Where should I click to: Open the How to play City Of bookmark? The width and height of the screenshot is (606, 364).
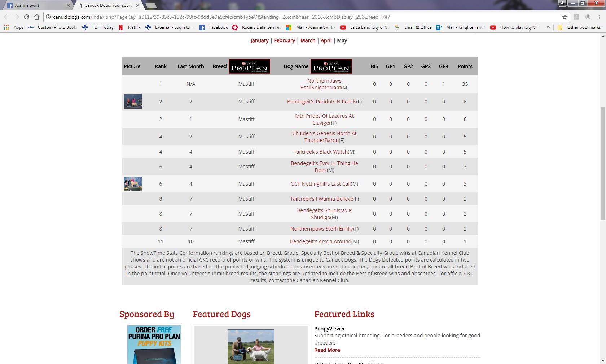[515, 27]
